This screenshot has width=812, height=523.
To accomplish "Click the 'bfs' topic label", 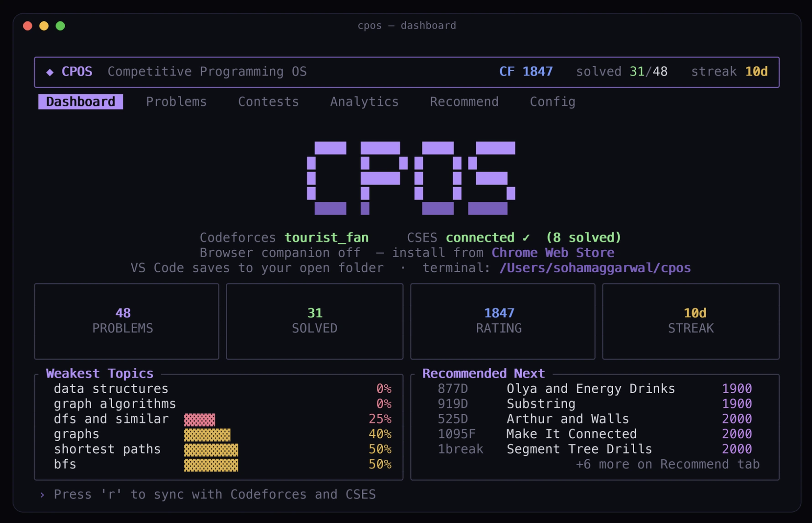I will (65, 464).
